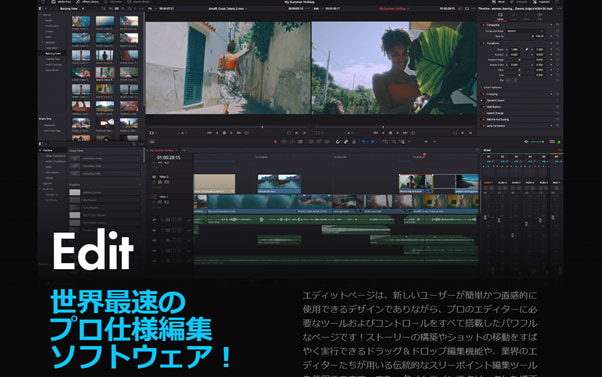The height and width of the screenshot is (377, 602).
Task: Disable the Transform section red toggle
Action: (x=483, y=43)
